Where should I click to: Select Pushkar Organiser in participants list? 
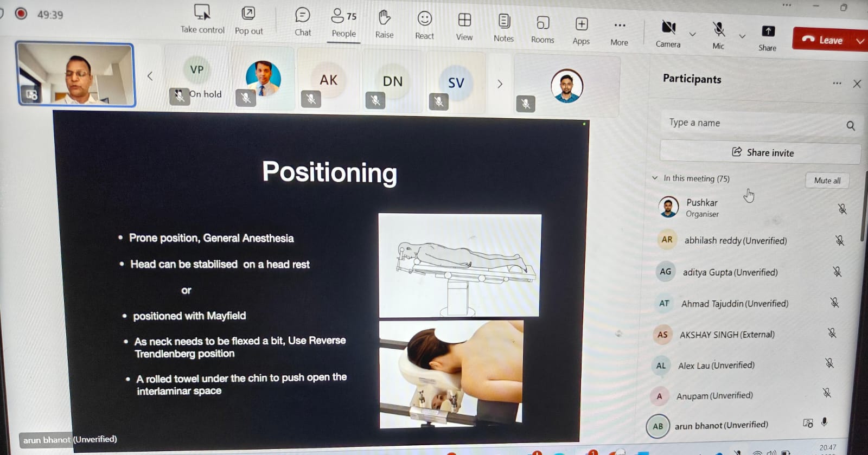point(751,207)
